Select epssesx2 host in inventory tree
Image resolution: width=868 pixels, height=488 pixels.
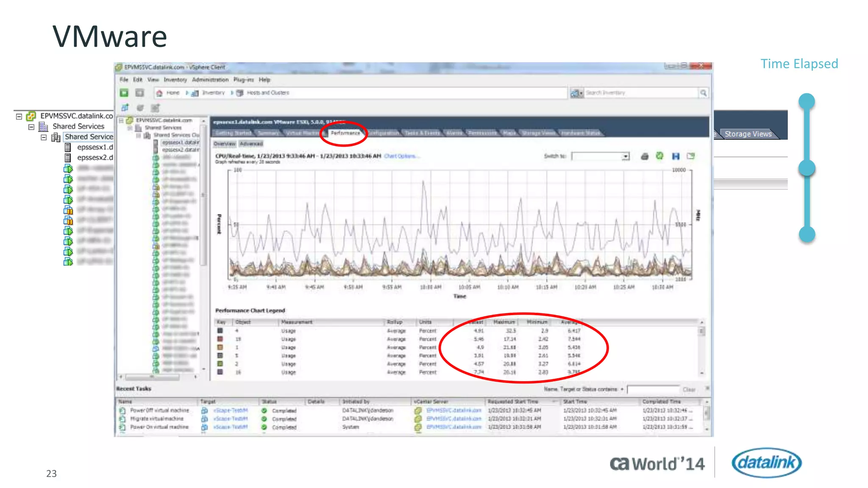(x=95, y=158)
